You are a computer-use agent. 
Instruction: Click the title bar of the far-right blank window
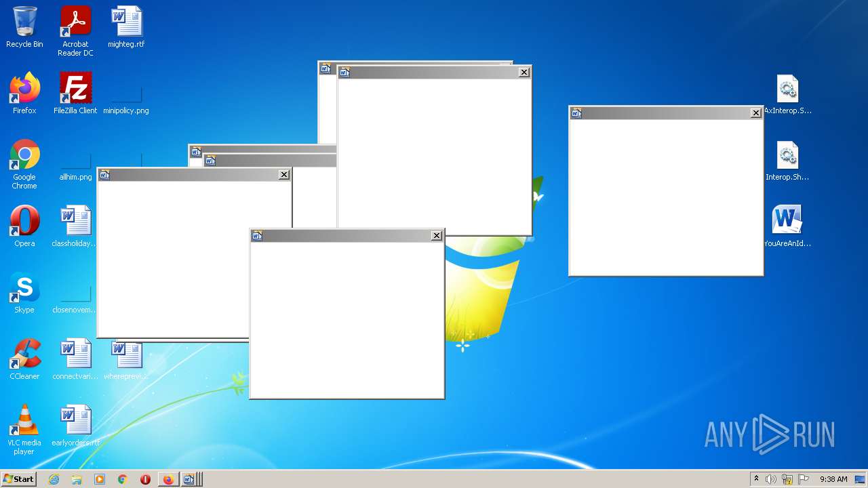(666, 113)
